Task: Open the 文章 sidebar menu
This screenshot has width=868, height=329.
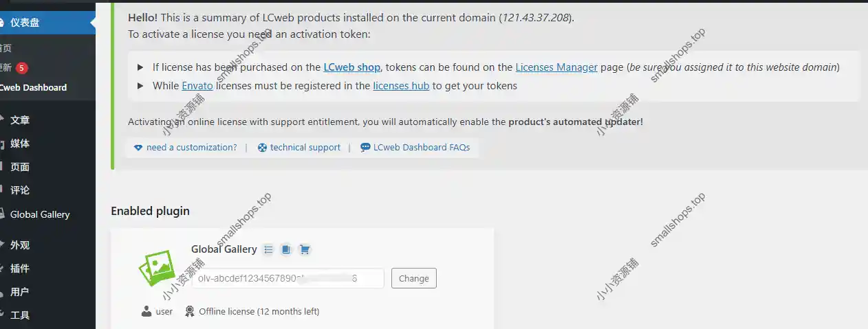Action: [20, 120]
